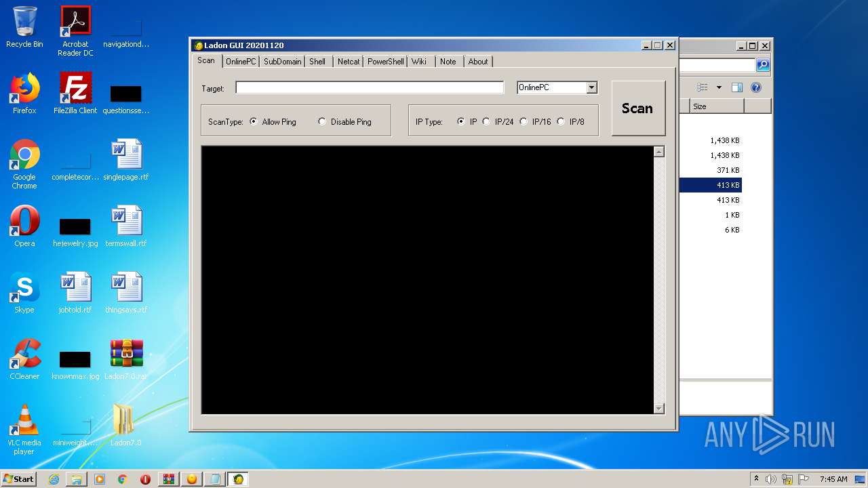Click Size column header in Explorer
This screenshot has width=868, height=488.
pyautogui.click(x=717, y=106)
